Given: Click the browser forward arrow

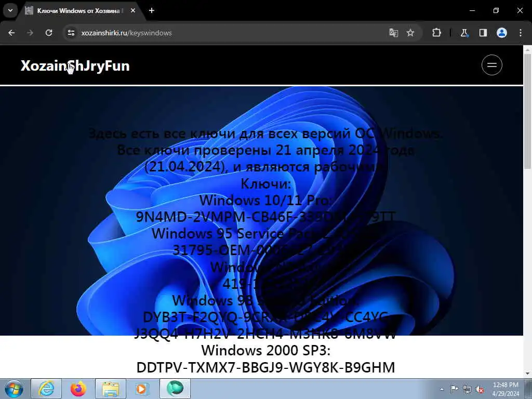Looking at the screenshot, I should click(30, 33).
